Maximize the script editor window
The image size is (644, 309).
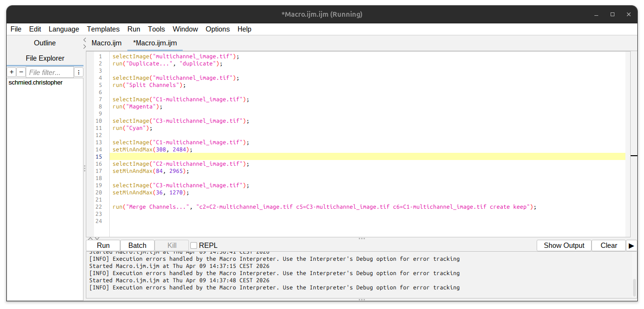[x=613, y=14]
